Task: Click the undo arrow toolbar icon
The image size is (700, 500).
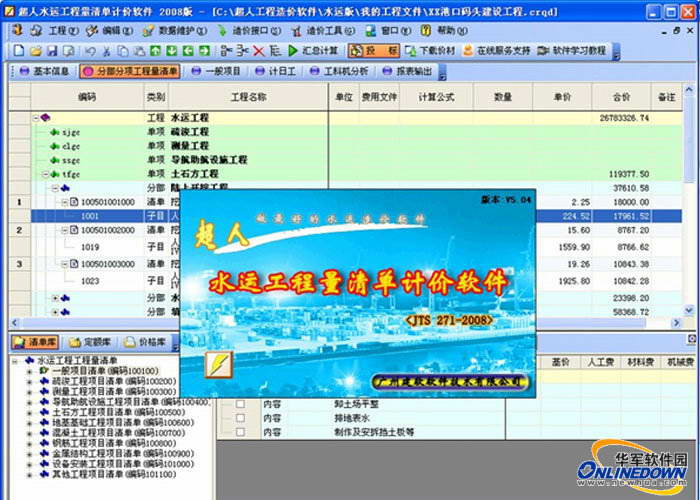Action: 90,51
